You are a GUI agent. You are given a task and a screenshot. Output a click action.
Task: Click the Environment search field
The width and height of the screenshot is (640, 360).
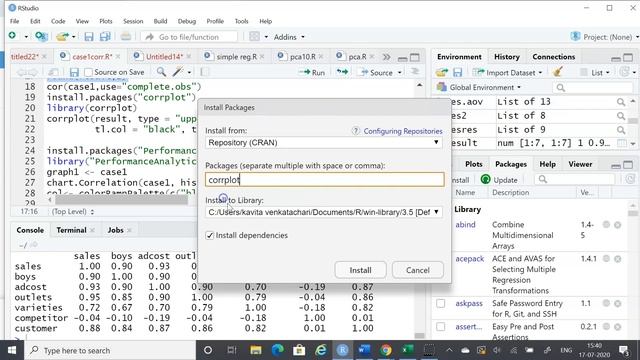pos(593,87)
